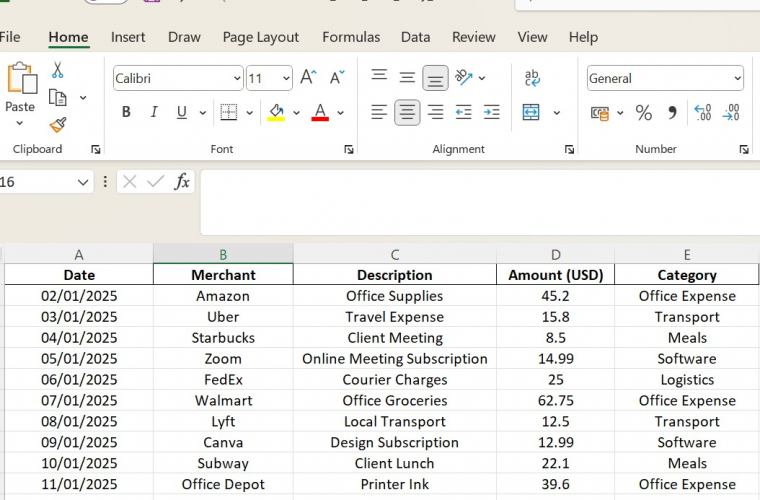Cancel formula entry X icon

[129, 182]
